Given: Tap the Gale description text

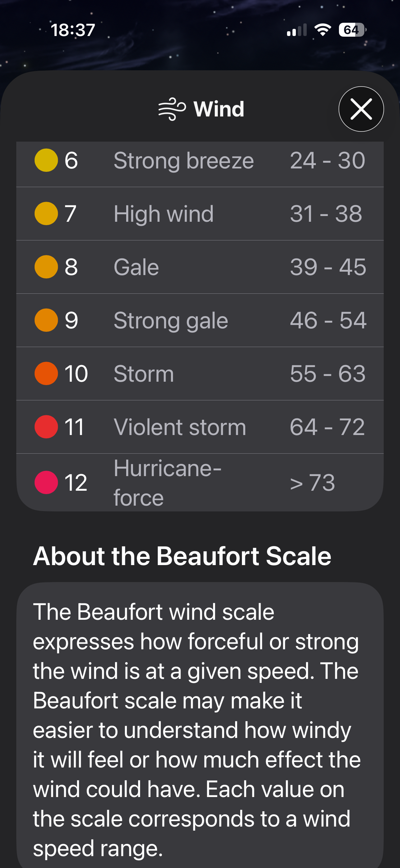Looking at the screenshot, I should 136,267.
